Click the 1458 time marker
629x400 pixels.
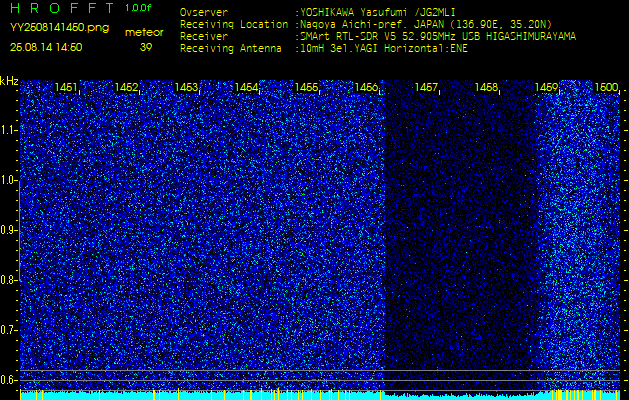pos(487,87)
